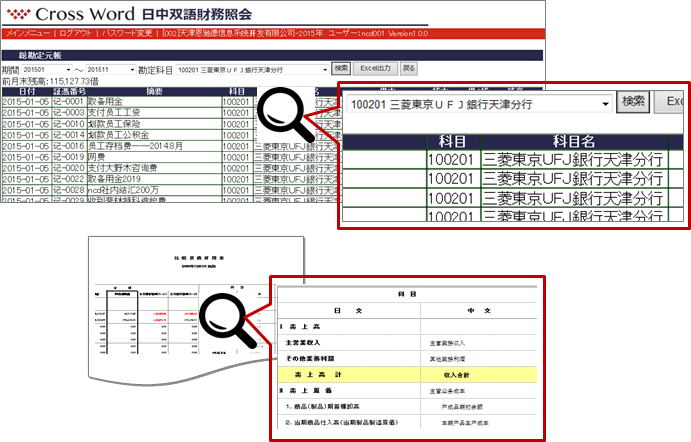Click the yellow 売上高 計 row
Screen dimensions: 691x442
(407, 375)
